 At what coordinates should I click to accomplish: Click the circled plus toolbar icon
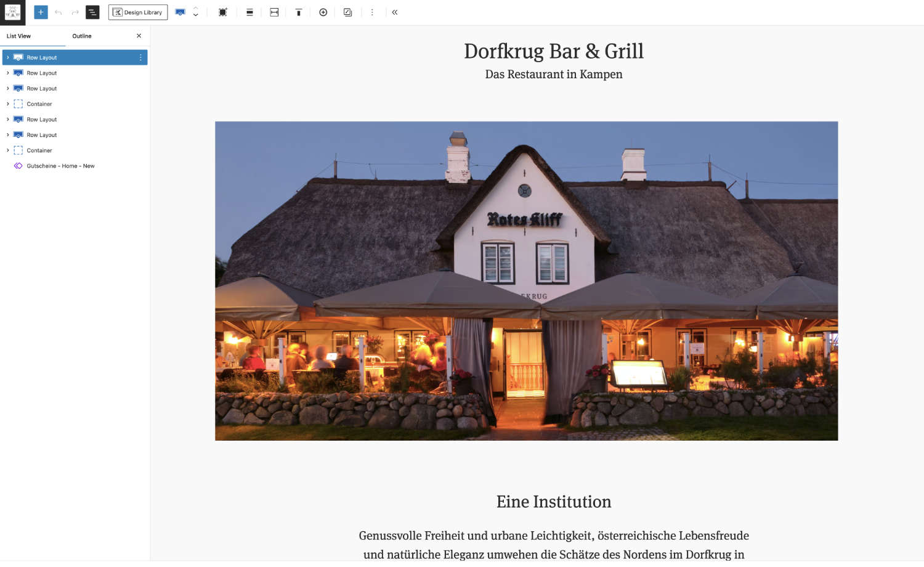click(x=323, y=12)
